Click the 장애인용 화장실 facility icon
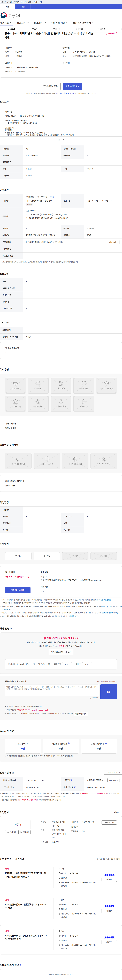Viewport: 122px width, 980px height. tap(75, 459)
